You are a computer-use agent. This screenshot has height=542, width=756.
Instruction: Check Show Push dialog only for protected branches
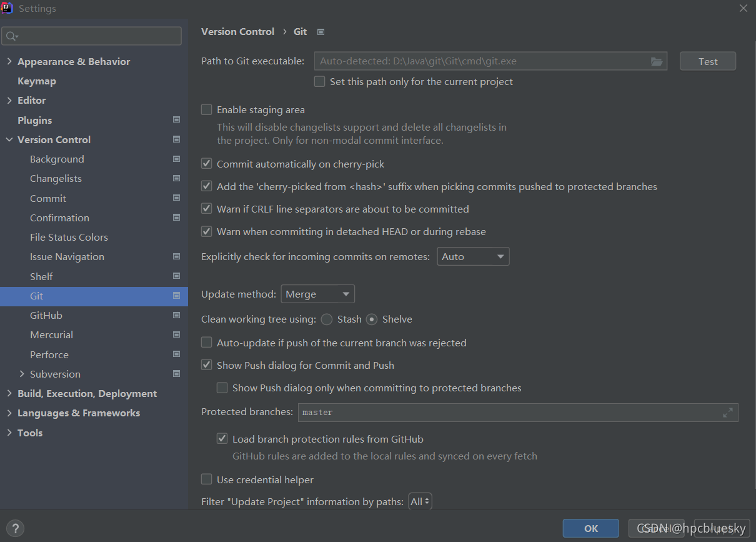click(222, 388)
